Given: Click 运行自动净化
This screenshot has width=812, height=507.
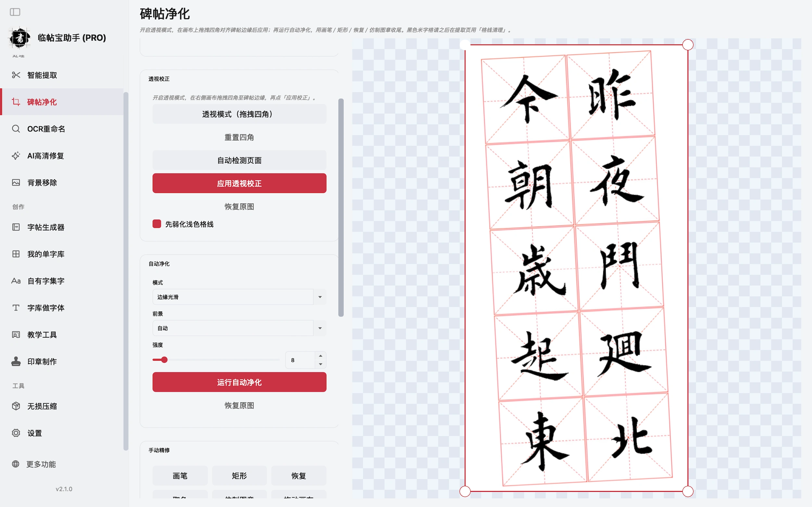Looking at the screenshot, I should click(x=239, y=382).
